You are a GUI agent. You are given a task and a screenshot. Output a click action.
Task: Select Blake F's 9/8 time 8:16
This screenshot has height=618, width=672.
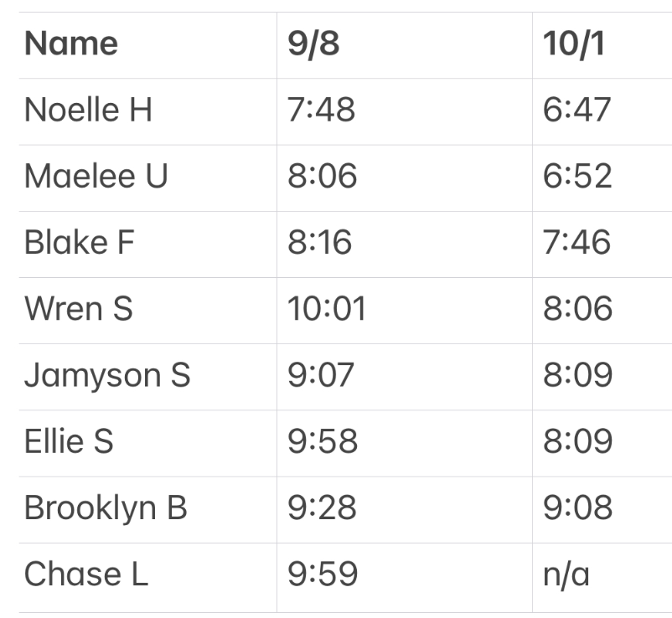[319, 242]
